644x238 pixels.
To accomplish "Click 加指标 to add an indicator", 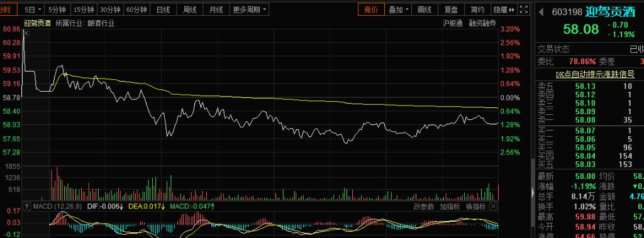I will [x=450, y=207].
